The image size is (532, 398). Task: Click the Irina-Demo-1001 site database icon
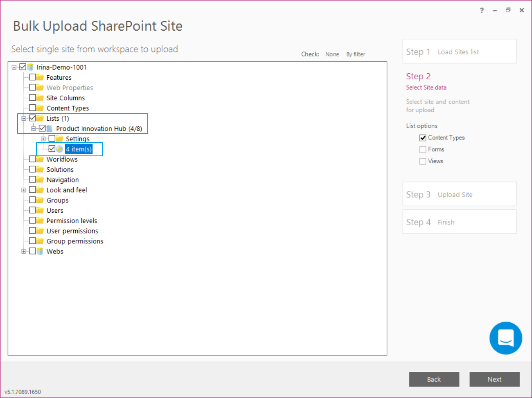(30, 67)
